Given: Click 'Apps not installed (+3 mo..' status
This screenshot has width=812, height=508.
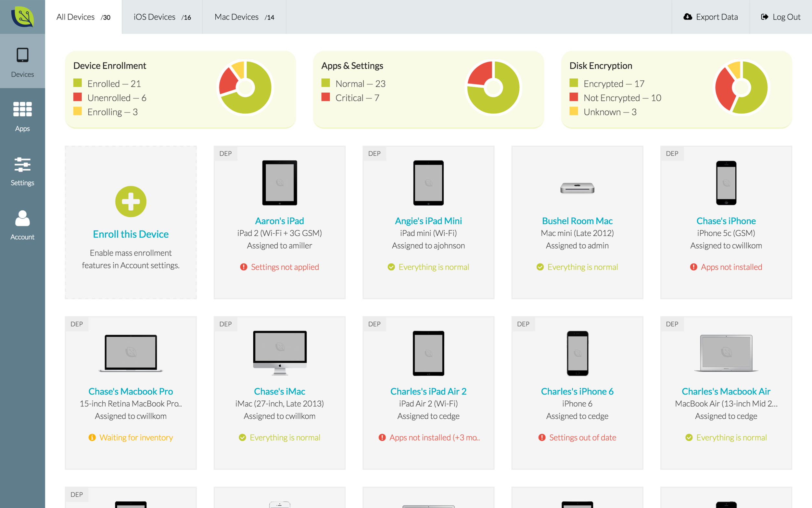Looking at the screenshot, I should tap(434, 437).
